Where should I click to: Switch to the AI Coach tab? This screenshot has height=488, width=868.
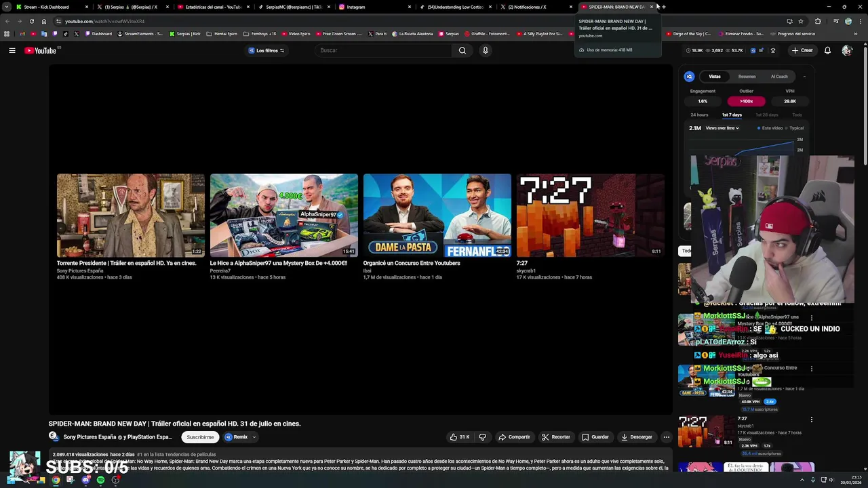(779, 77)
